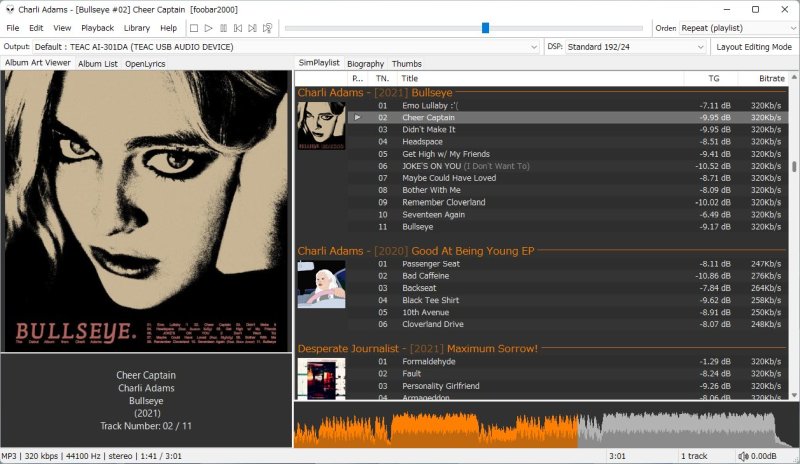
Task: Click the large Bullseye album art
Action: 146,211
